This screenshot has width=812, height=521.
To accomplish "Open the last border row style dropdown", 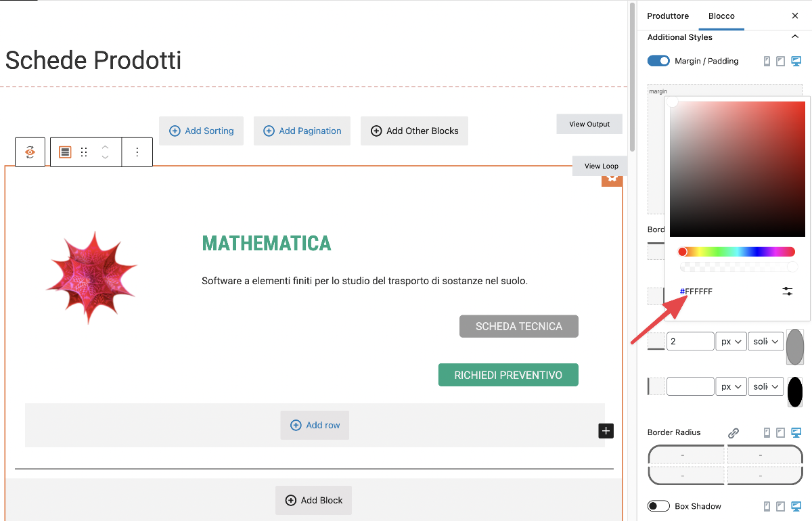I will (x=766, y=386).
